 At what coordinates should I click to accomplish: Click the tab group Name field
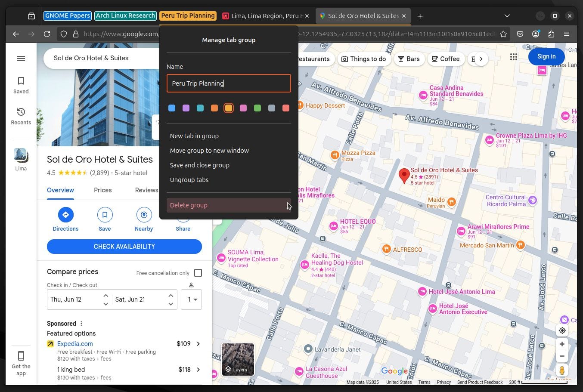(229, 83)
